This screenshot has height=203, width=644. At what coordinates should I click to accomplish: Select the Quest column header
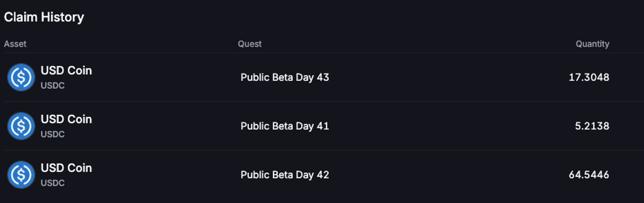pos(250,44)
